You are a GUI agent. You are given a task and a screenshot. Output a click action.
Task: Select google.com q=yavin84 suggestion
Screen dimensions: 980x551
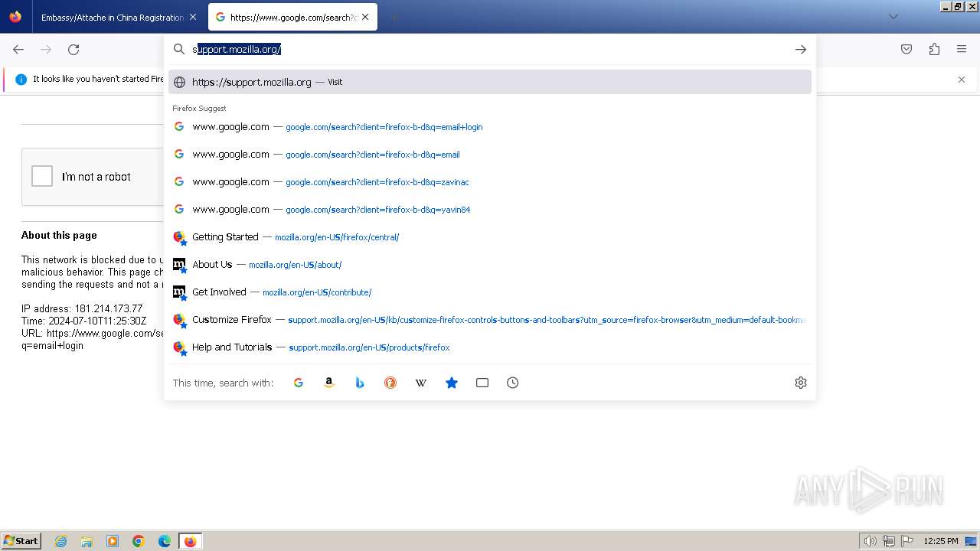point(490,210)
